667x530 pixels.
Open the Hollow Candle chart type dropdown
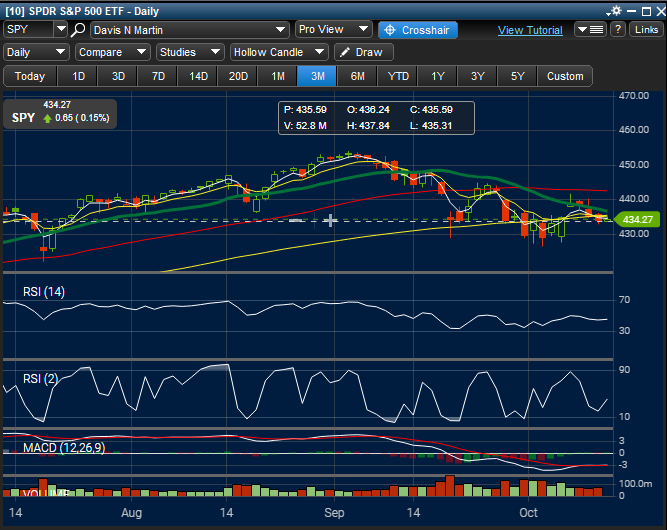click(x=279, y=52)
